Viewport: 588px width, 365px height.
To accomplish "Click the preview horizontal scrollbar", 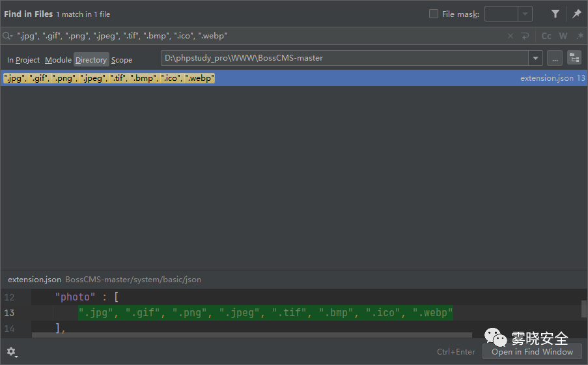I will pyautogui.click(x=251, y=334).
